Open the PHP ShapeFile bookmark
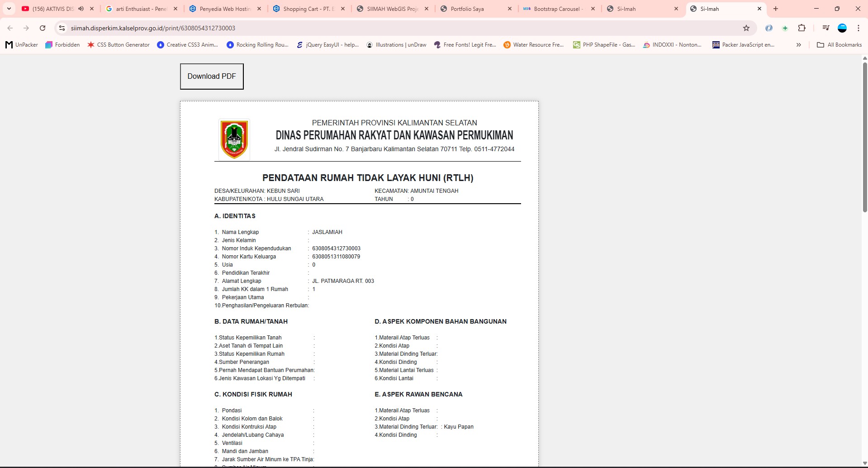This screenshot has width=868, height=468. tap(603, 45)
